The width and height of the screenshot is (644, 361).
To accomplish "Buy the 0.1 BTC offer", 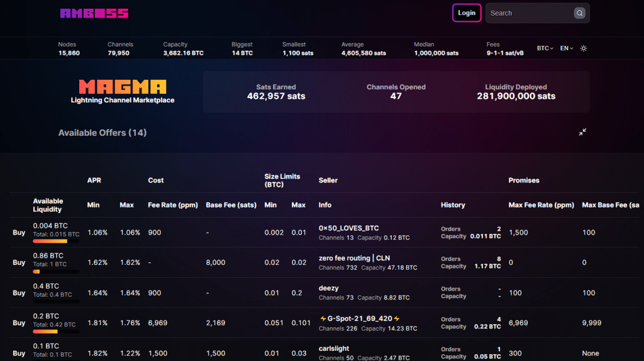I will 19,353.
